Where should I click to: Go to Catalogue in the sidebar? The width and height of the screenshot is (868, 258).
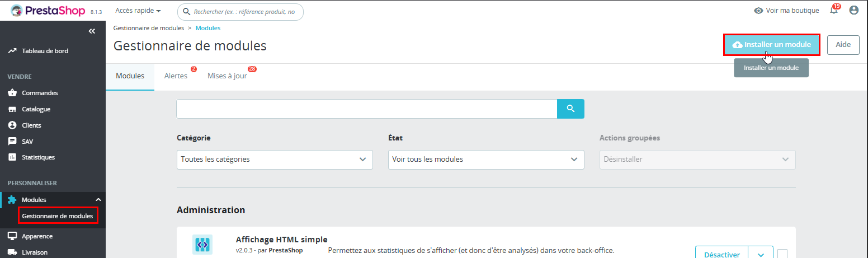36,109
